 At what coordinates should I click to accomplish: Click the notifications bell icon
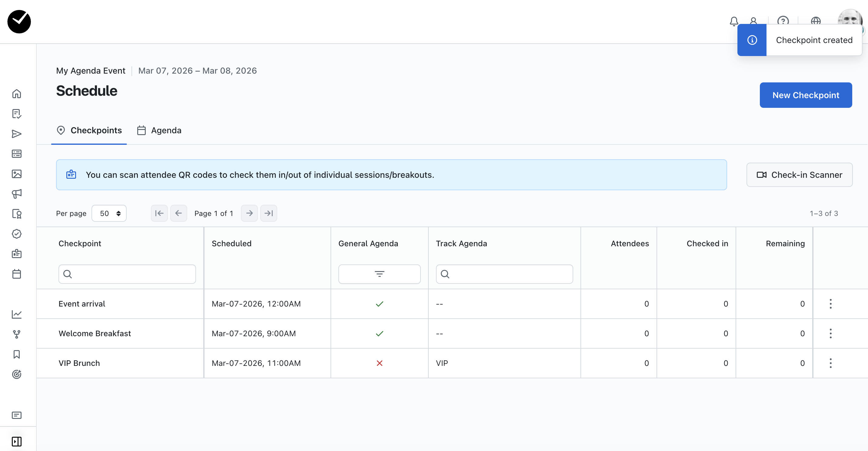click(x=733, y=21)
